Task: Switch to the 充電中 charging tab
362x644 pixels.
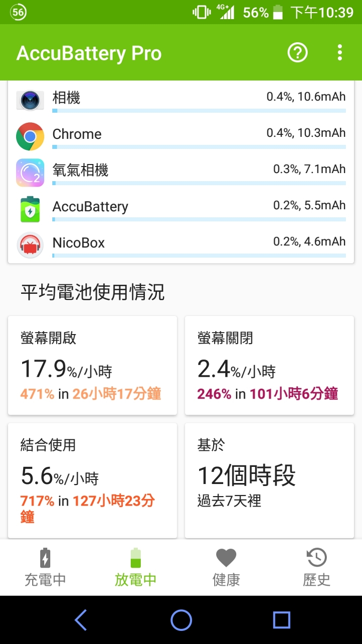Action: [x=45, y=568]
